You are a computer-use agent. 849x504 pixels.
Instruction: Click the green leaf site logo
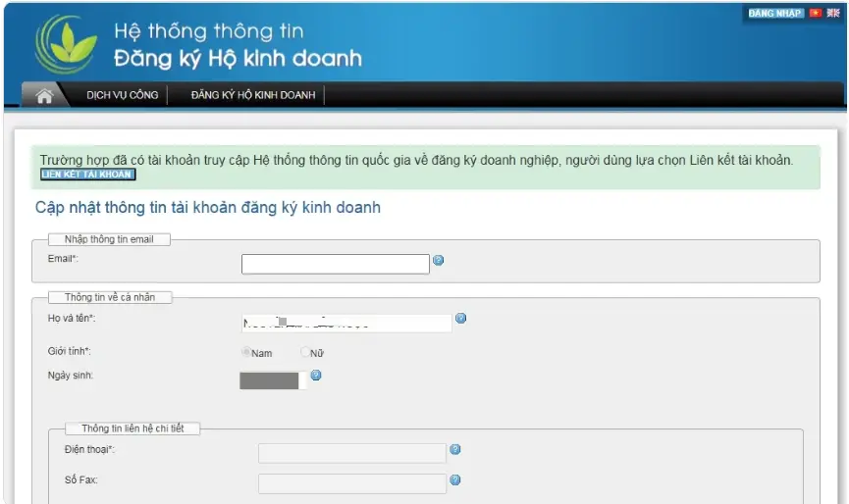66,44
